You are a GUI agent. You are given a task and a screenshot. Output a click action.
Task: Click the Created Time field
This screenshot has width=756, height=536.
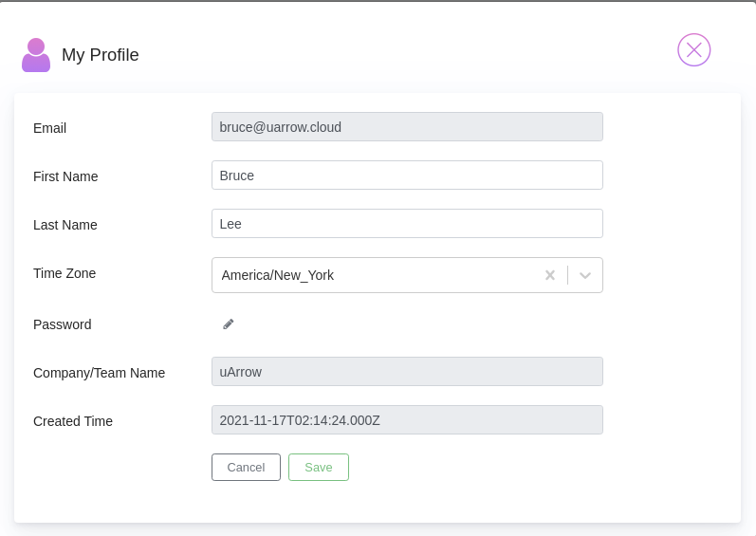(x=407, y=420)
